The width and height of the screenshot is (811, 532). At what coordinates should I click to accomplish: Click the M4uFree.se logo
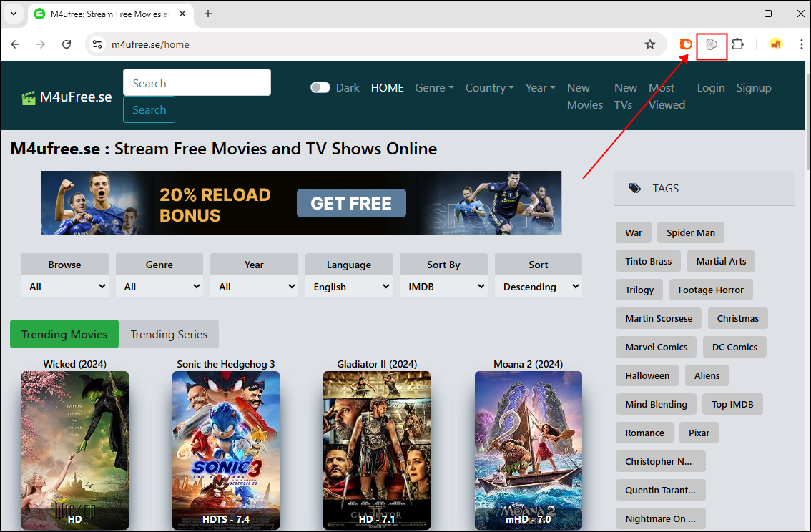(x=67, y=97)
